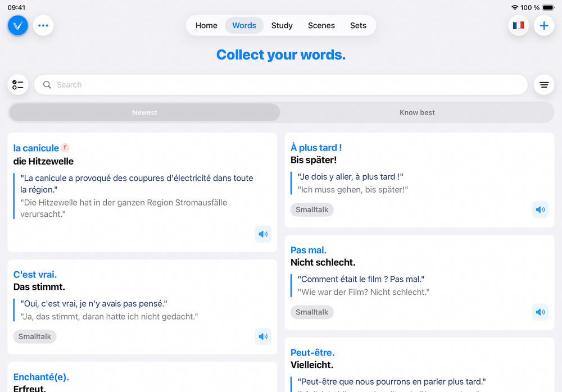Open the French flag language selector
This screenshot has width=562, height=392.
click(518, 25)
